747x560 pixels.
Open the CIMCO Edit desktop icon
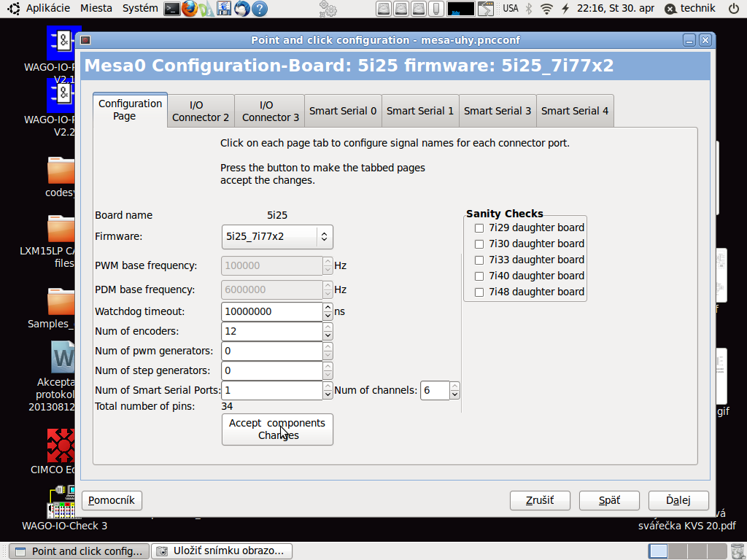click(61, 443)
